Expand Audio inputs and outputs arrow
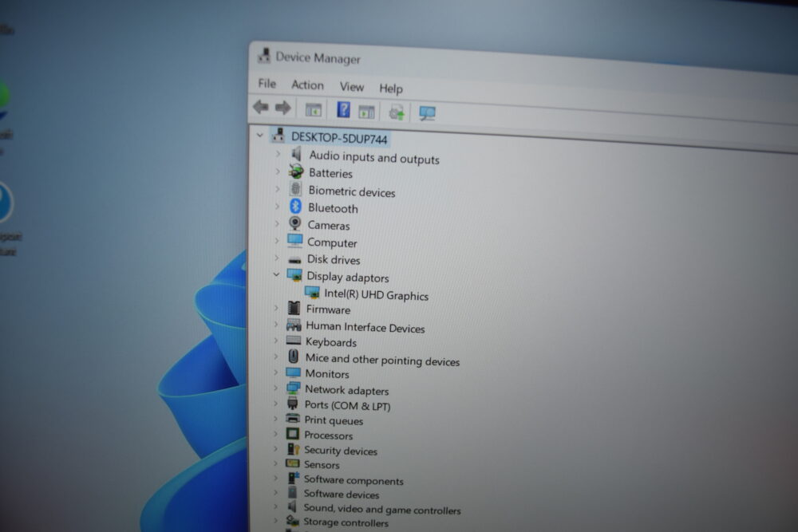Screen dimensions: 798x532 point(278,153)
